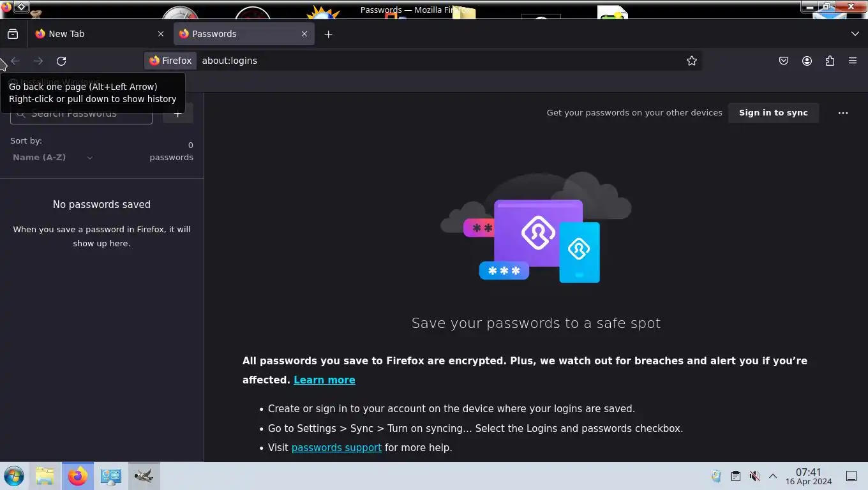Screen dimensions: 868x490
Task: Open the Windows-style Start menu button
Action: coord(13,476)
